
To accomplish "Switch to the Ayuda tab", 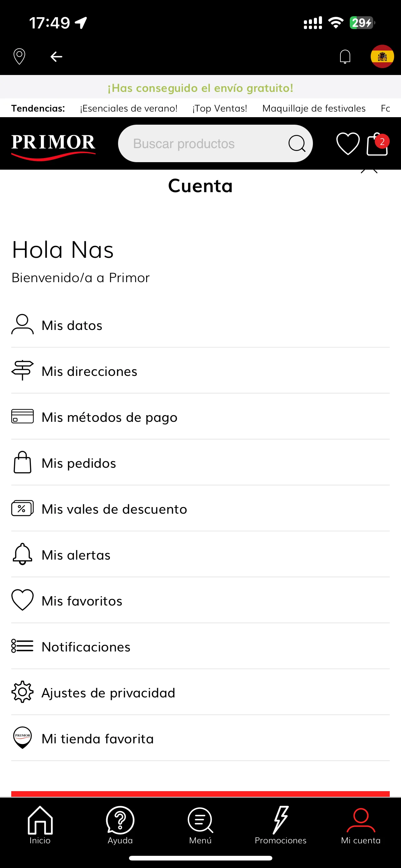I will [x=120, y=825].
